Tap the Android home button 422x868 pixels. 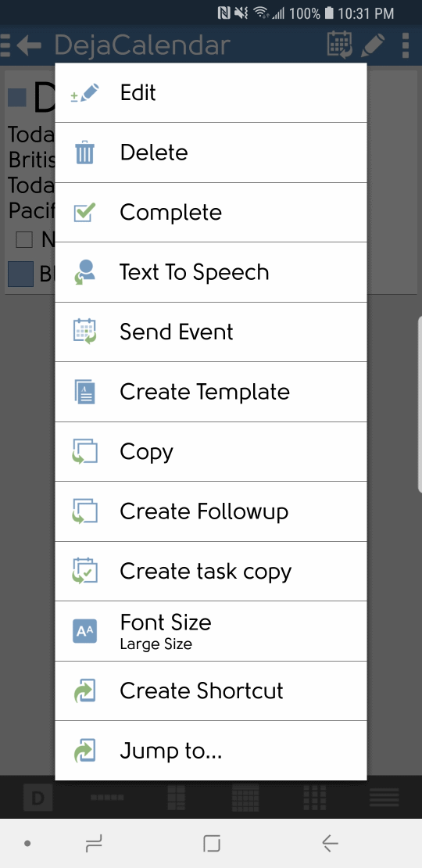[x=211, y=844]
